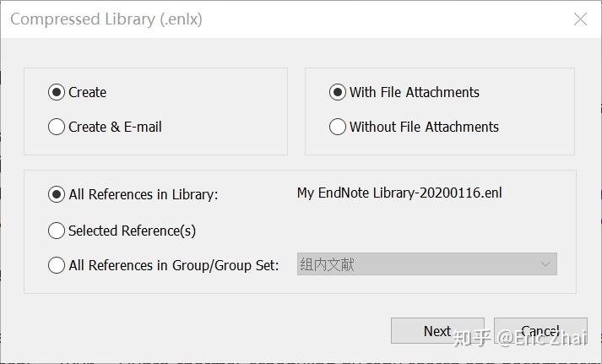Click the "My EndNote Library-20200116.enl" filename text
The height and width of the screenshot is (364, 602).
click(x=399, y=193)
